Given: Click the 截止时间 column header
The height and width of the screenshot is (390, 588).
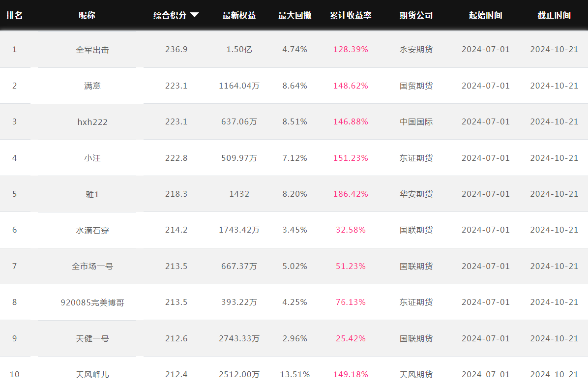Looking at the screenshot, I should click(x=554, y=15).
